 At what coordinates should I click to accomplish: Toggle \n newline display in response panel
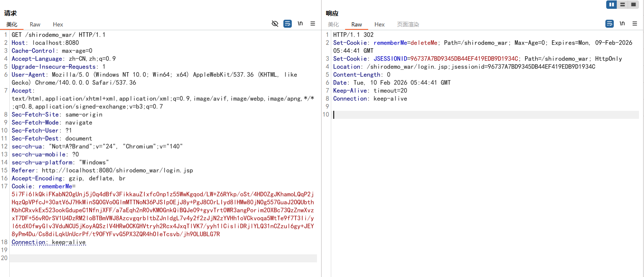[x=622, y=24]
